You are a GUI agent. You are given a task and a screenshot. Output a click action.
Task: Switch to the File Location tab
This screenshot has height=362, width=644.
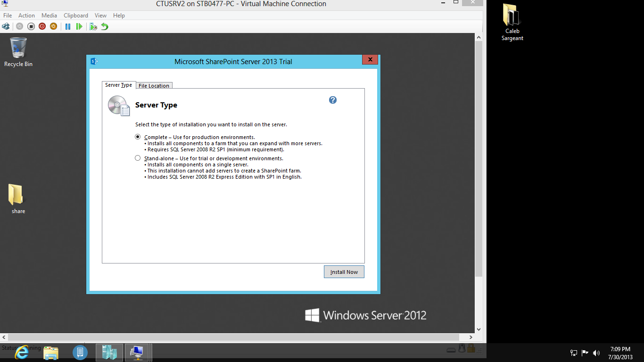tap(154, 86)
